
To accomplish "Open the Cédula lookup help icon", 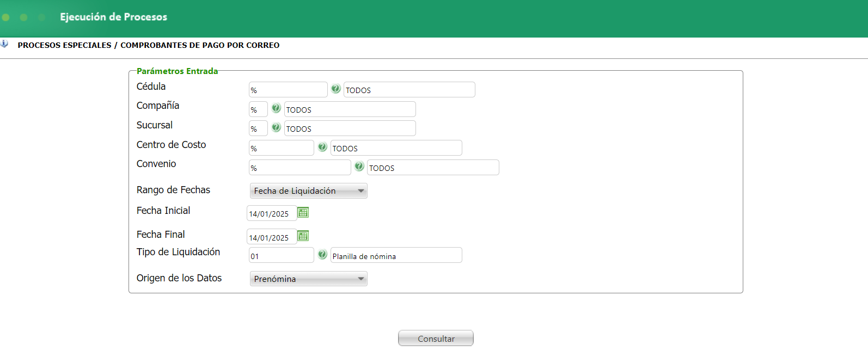I will [336, 89].
